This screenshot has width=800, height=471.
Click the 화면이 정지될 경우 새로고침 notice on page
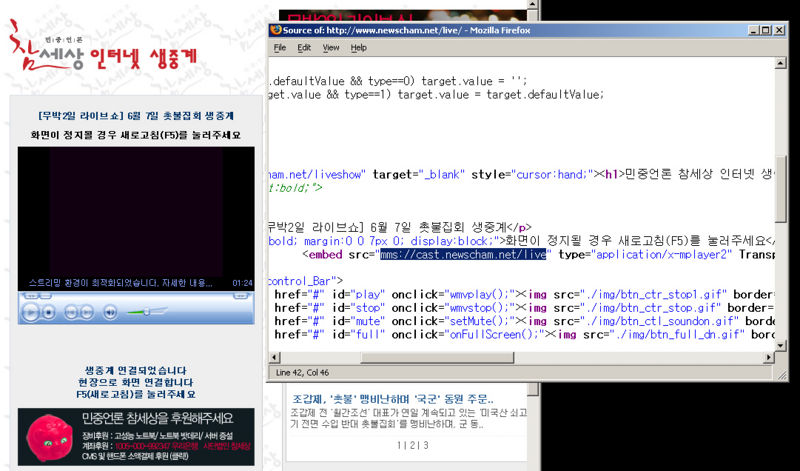click(136, 135)
